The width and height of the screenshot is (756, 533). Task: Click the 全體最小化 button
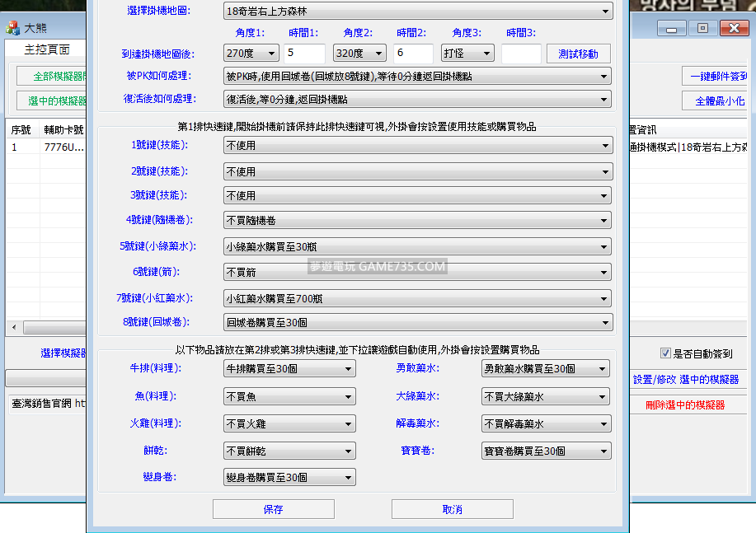[x=719, y=102]
